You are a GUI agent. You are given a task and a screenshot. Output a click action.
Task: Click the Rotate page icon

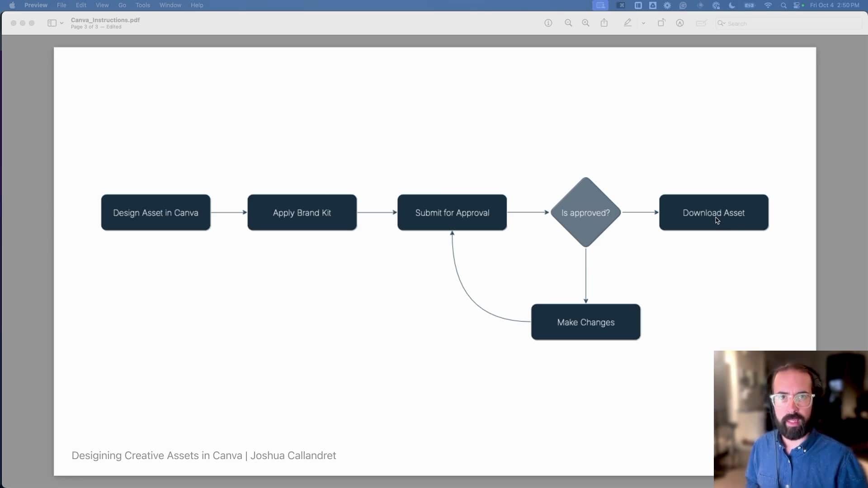click(x=661, y=23)
